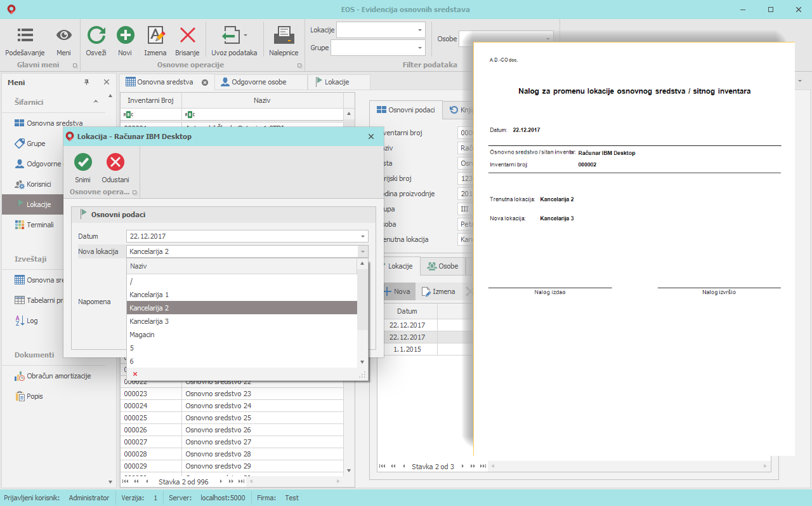Choose Magacin from the dropdown list
The image size is (812, 506).
click(242, 335)
